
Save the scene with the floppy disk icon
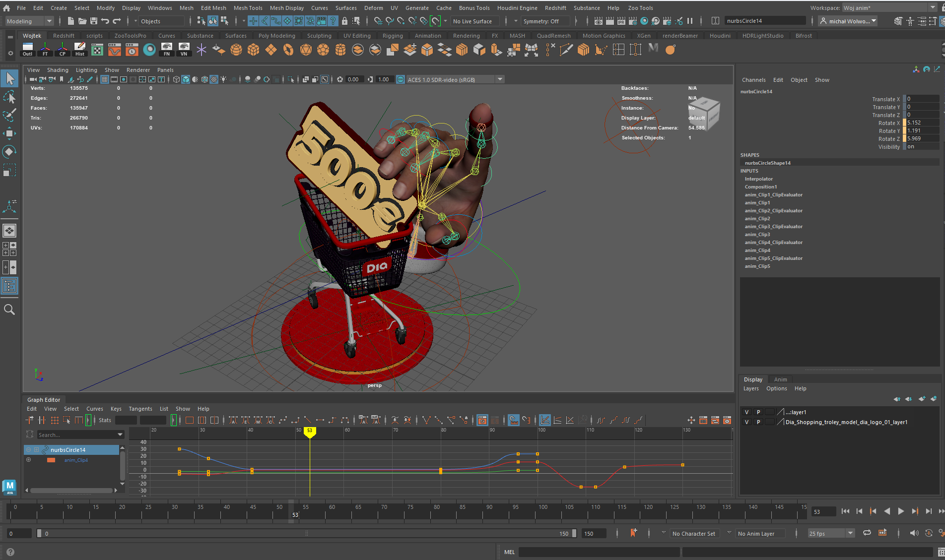pyautogui.click(x=94, y=21)
